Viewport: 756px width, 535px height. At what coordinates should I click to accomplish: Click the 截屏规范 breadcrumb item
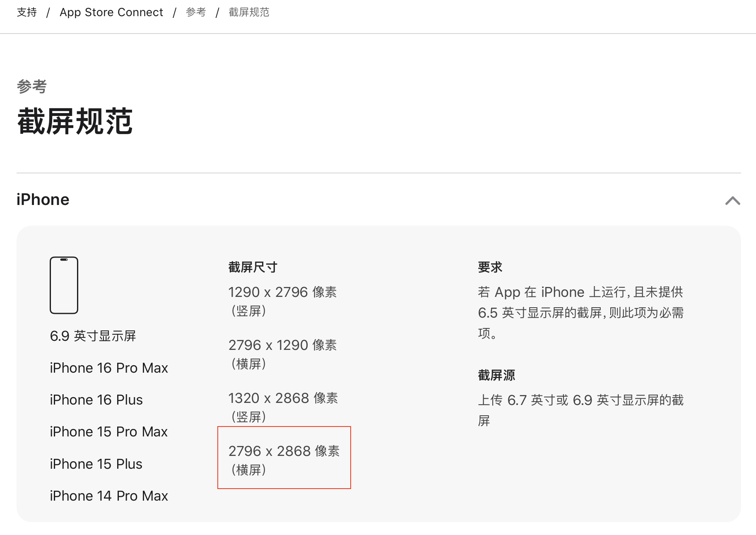click(x=249, y=12)
